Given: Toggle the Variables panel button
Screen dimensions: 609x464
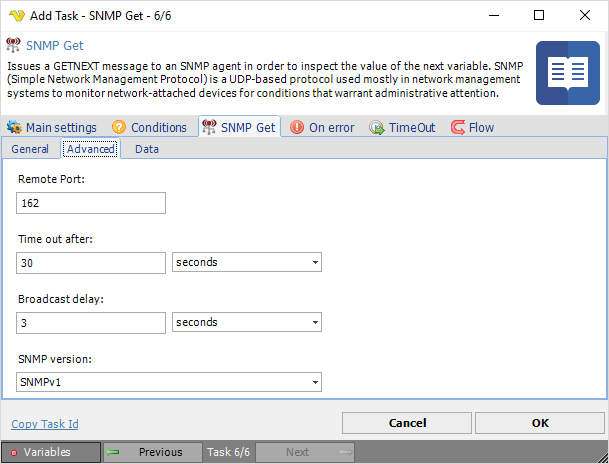Looking at the screenshot, I should tap(50, 452).
